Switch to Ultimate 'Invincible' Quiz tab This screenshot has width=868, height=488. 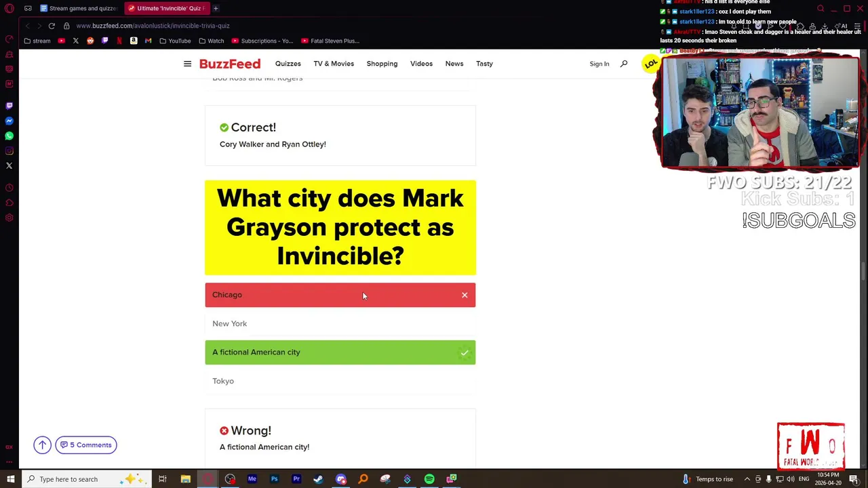[166, 8]
